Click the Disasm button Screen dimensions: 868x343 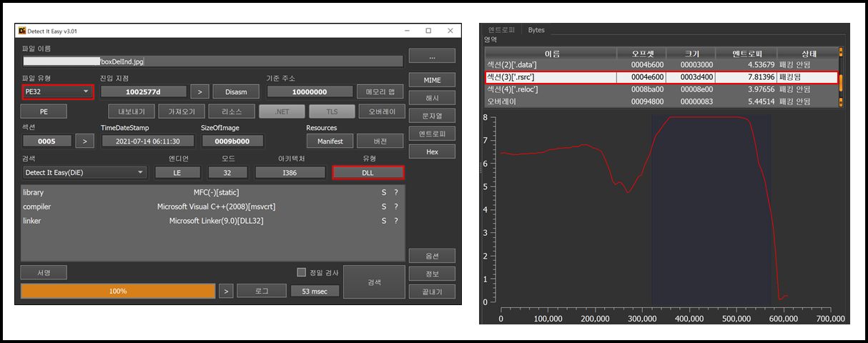tap(235, 91)
